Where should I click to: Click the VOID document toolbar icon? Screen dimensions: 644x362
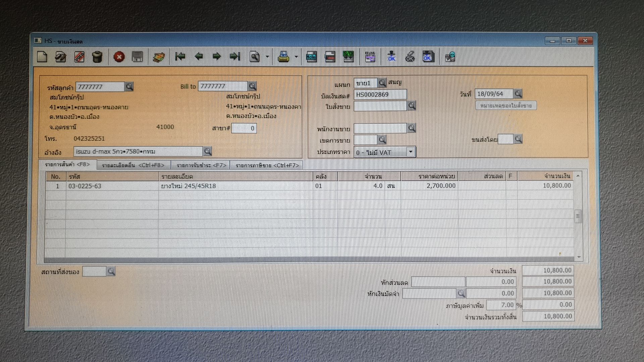click(79, 57)
